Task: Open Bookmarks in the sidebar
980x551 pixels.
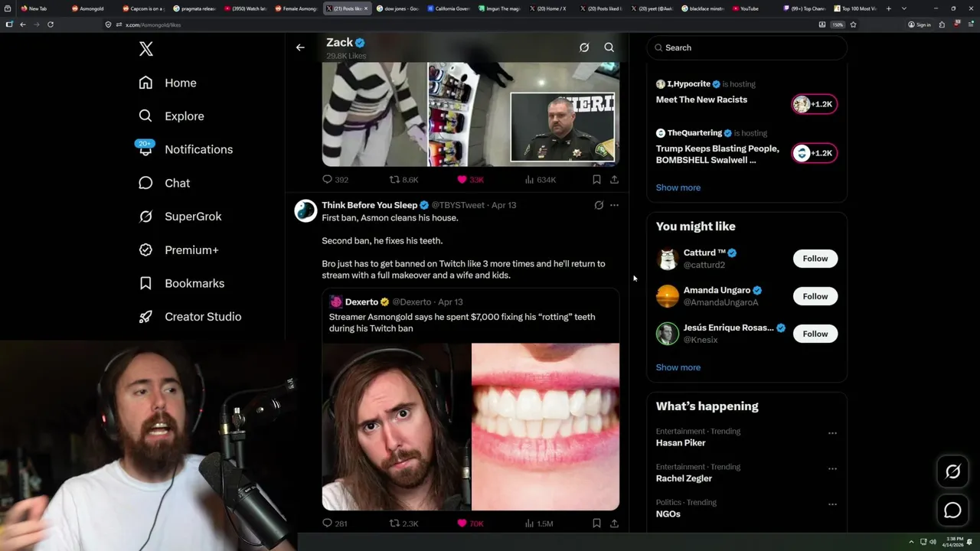Action: [x=181, y=283]
